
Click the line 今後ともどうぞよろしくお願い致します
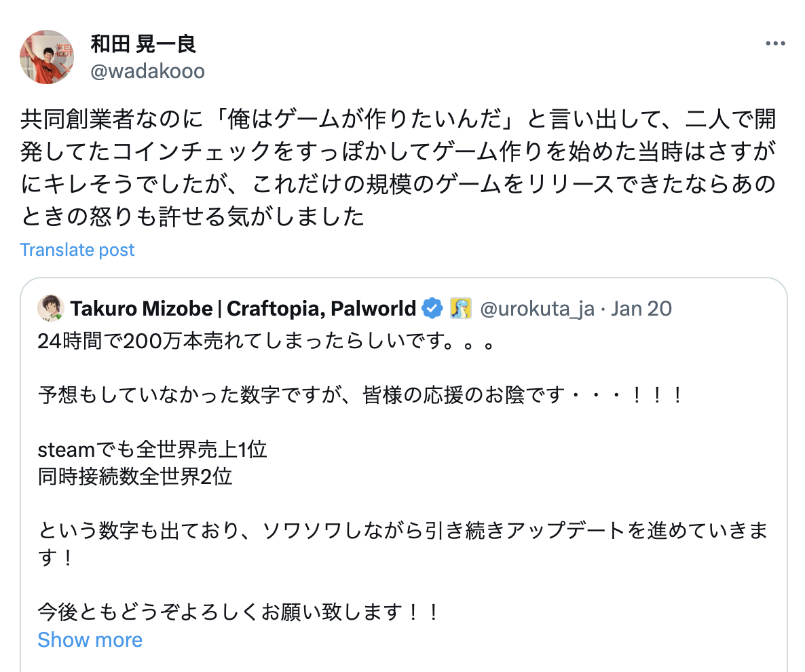pyautogui.click(x=239, y=612)
